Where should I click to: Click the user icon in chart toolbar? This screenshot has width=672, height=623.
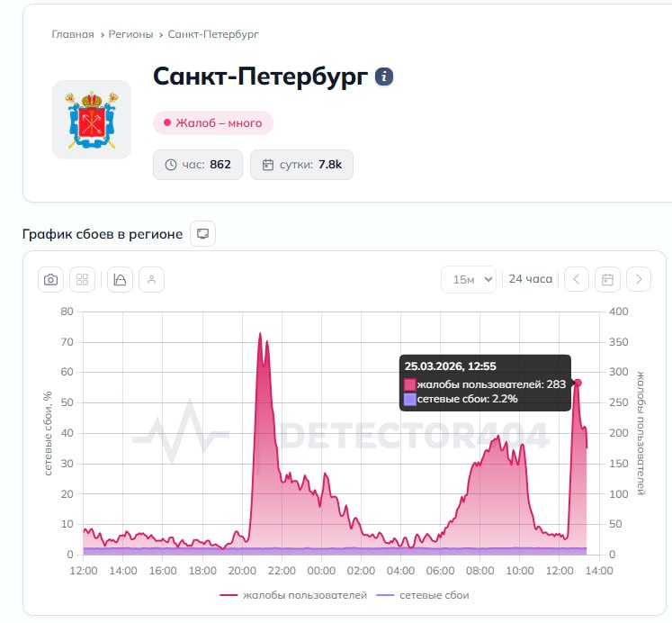click(151, 280)
